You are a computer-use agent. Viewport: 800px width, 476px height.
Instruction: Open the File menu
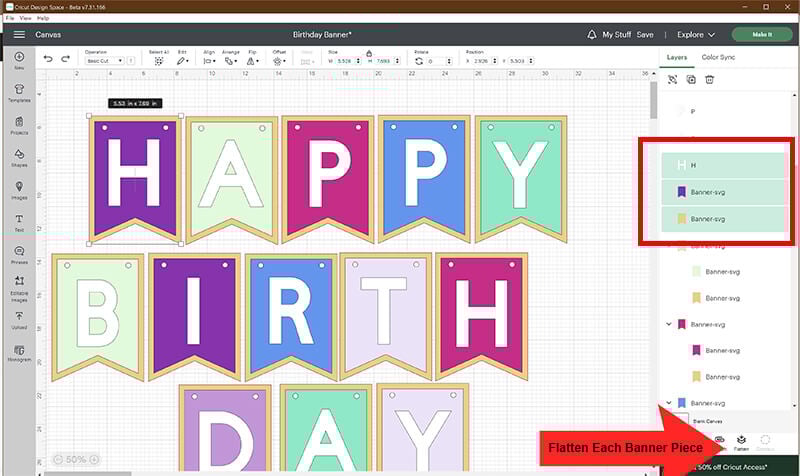click(10, 18)
